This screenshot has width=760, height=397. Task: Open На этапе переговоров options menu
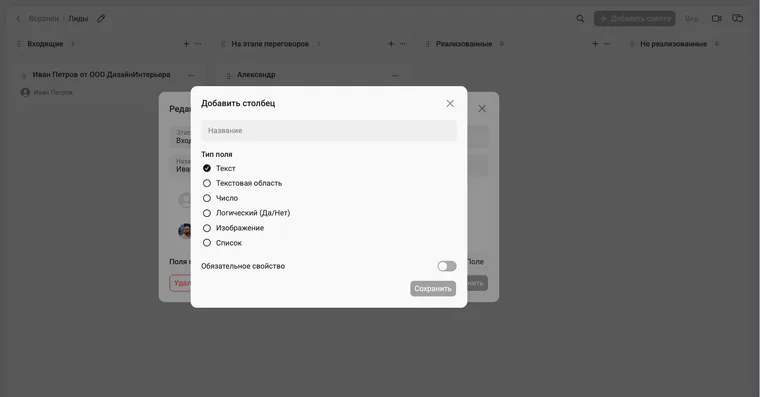tap(403, 44)
